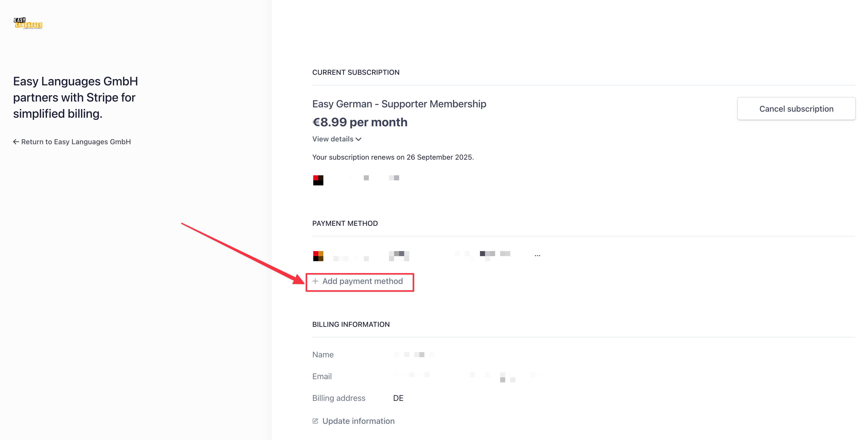Image resolution: width=868 pixels, height=440 pixels.
Task: Click the subscription renews on 26 September text
Action: pyautogui.click(x=393, y=157)
